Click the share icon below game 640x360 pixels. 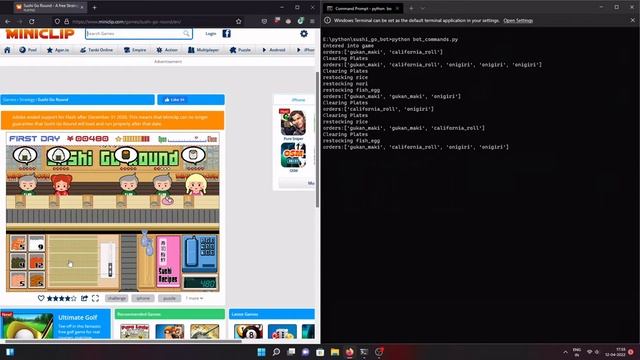[x=84, y=298]
